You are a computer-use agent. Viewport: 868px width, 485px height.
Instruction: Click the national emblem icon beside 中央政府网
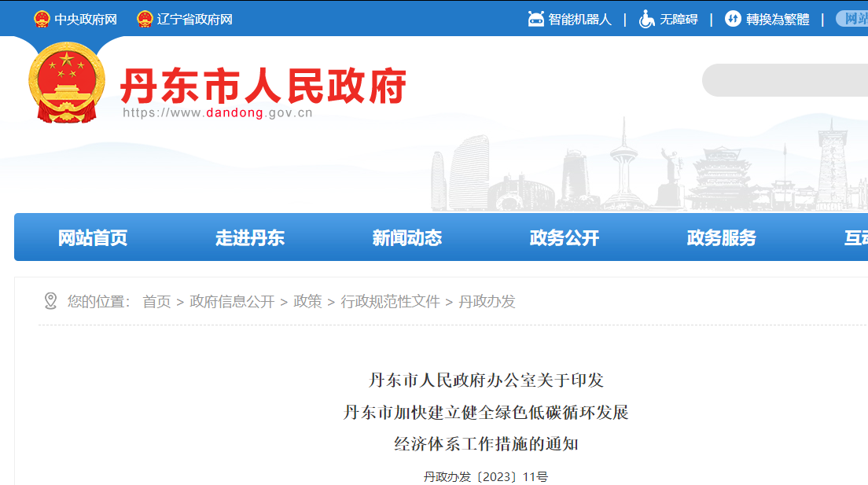[42, 19]
